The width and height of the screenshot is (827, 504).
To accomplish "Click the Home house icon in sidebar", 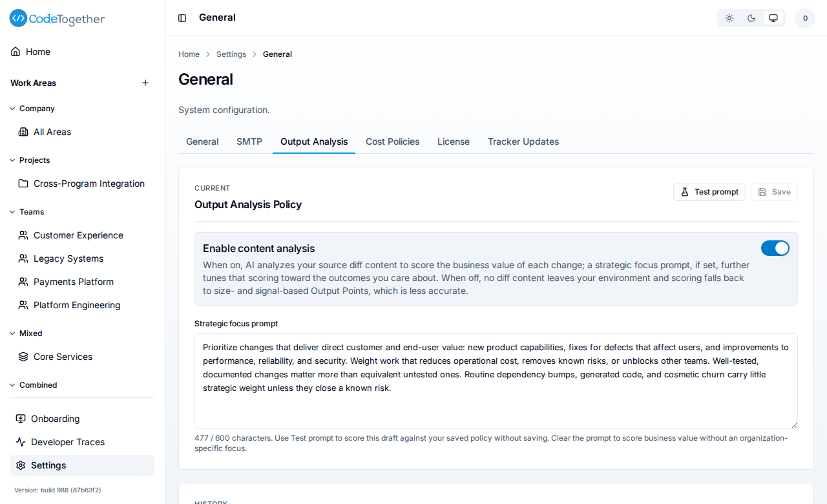I will click(16, 52).
